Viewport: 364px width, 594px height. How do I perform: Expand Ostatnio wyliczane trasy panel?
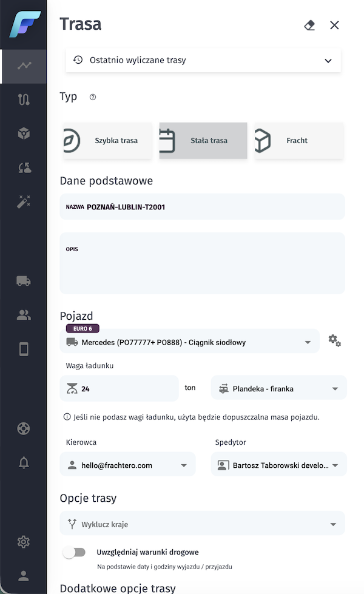(203, 61)
